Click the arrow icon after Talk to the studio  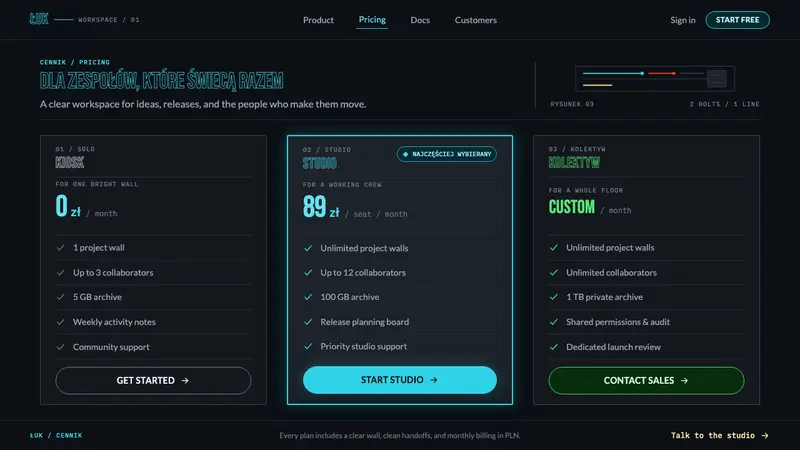pos(765,435)
